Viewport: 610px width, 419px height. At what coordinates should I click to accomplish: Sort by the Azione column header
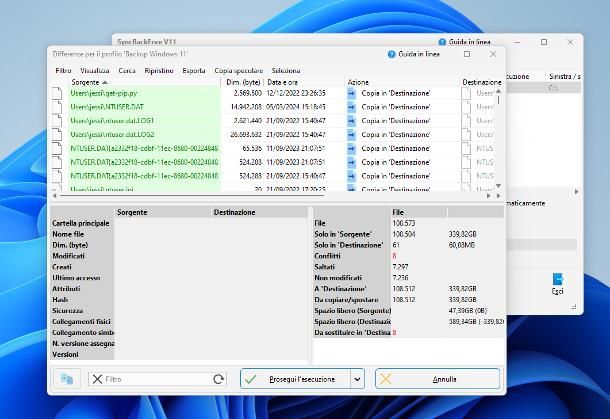coord(402,82)
